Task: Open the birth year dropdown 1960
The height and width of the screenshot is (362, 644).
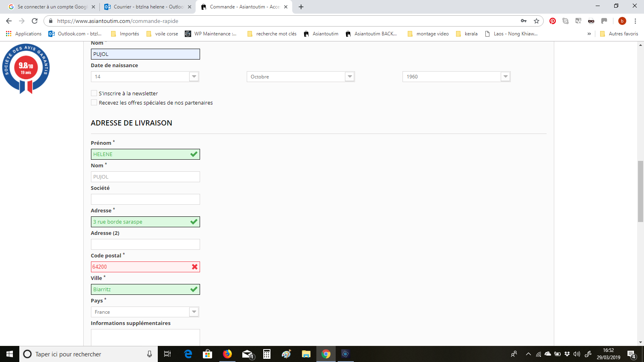Action: click(456, 76)
